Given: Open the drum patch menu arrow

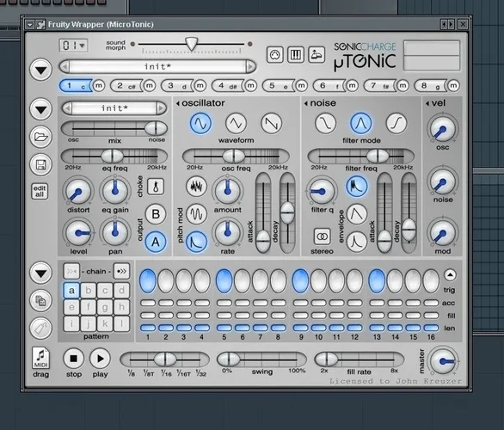Looking at the screenshot, I should click(40, 109).
